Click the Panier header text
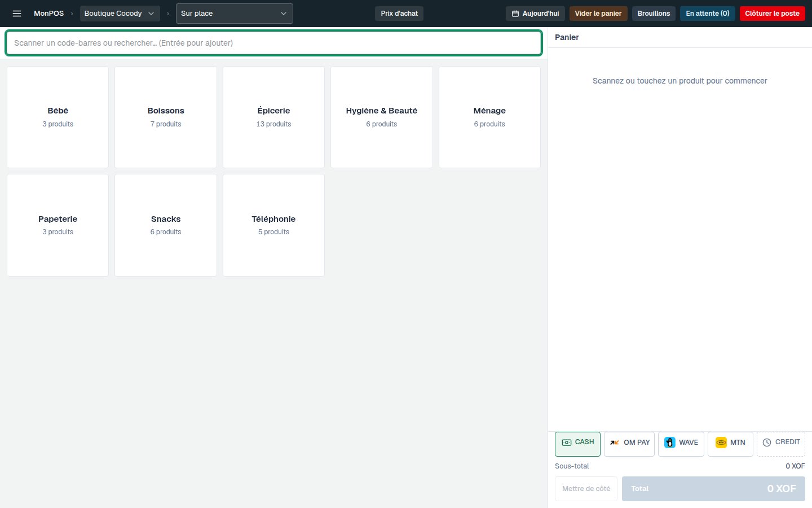 click(x=567, y=37)
